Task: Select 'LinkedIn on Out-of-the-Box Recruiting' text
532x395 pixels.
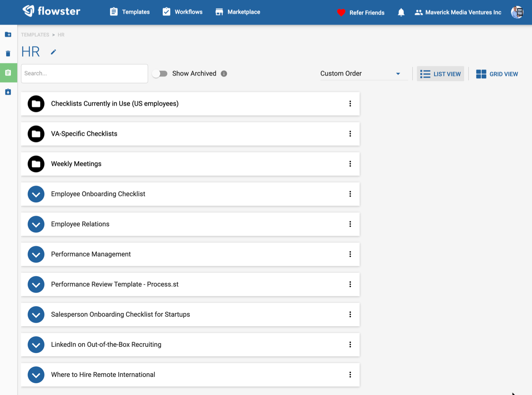Action: [x=106, y=345]
